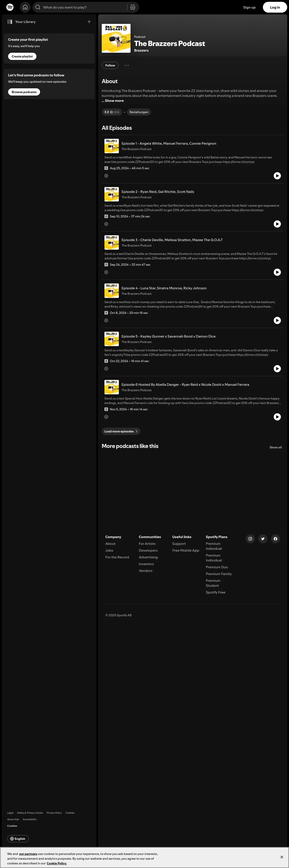Image resolution: width=289 pixels, height=868 pixels.
Task: Open Legal link in sidebar
Action: pos(10,813)
